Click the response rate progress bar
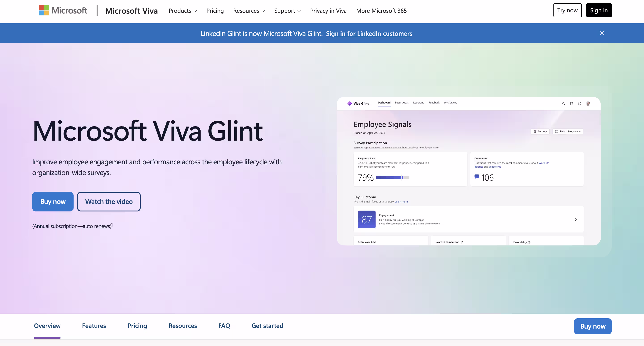The width and height of the screenshot is (644, 346). tap(392, 177)
